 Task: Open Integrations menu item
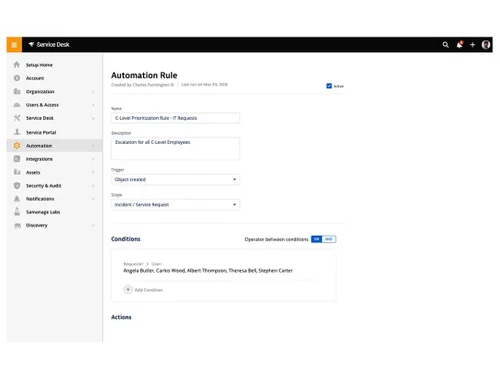pos(39,159)
